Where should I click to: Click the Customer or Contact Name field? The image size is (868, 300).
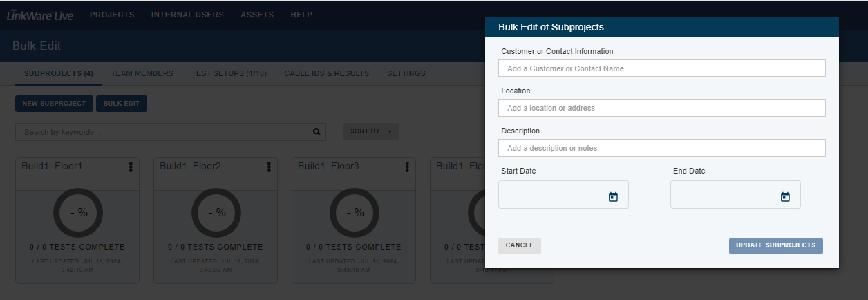pos(662,68)
